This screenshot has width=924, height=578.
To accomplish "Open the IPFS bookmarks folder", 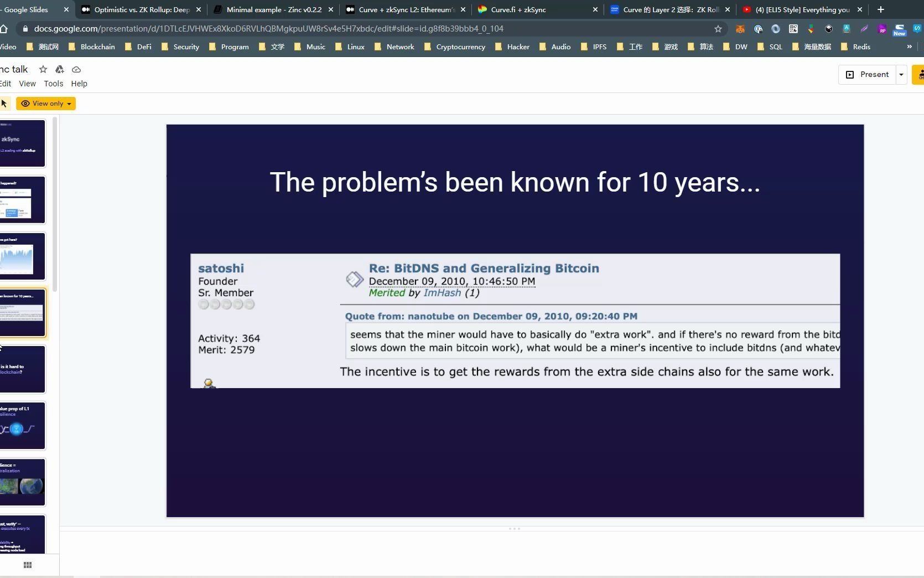I will 594,47.
